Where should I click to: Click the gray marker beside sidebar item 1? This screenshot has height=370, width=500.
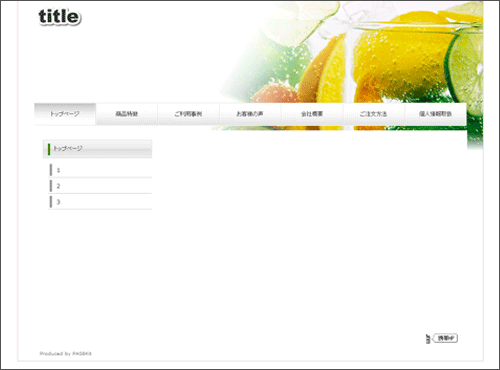coord(51,170)
